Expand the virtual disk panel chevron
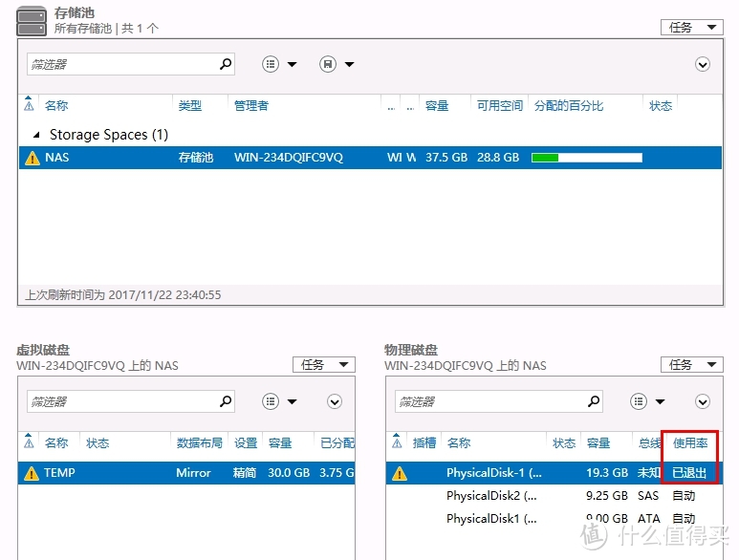The height and width of the screenshot is (560, 739). (x=335, y=401)
